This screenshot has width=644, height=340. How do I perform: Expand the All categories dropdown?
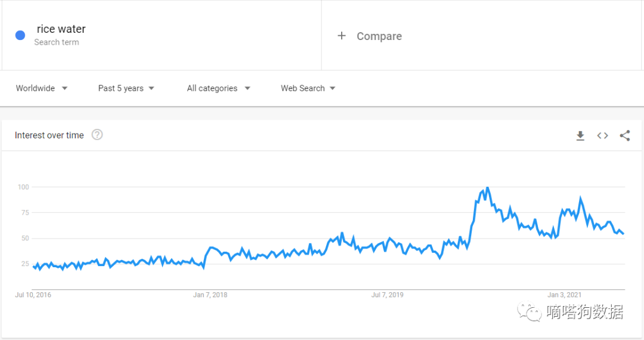click(218, 88)
